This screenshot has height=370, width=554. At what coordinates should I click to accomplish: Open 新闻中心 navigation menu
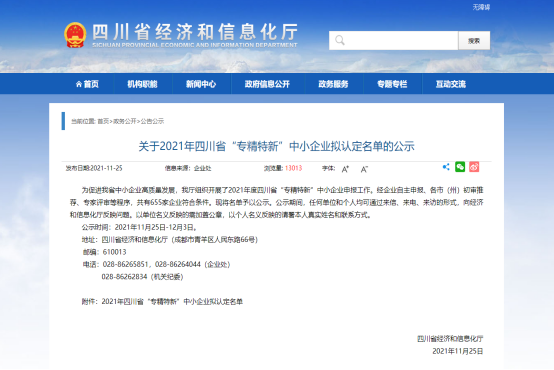click(x=201, y=84)
